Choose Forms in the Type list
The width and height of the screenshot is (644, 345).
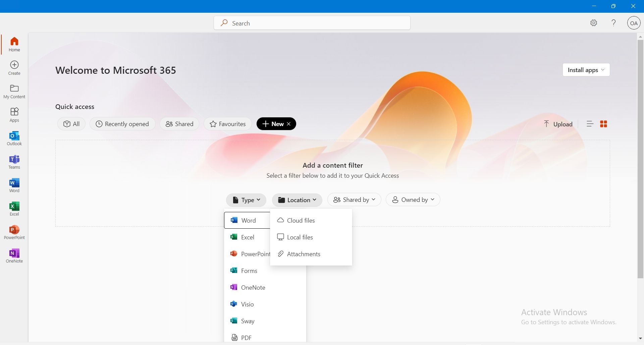265,271
